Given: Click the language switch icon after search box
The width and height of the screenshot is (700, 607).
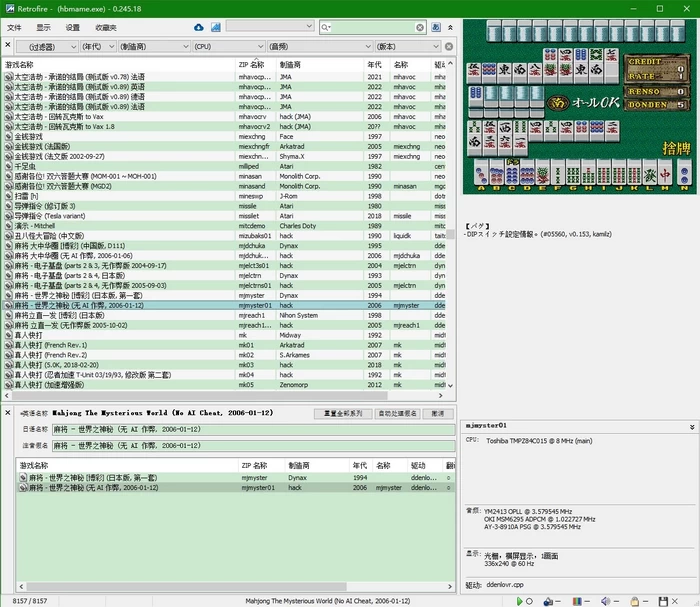Looking at the screenshot, I should pos(434,28).
